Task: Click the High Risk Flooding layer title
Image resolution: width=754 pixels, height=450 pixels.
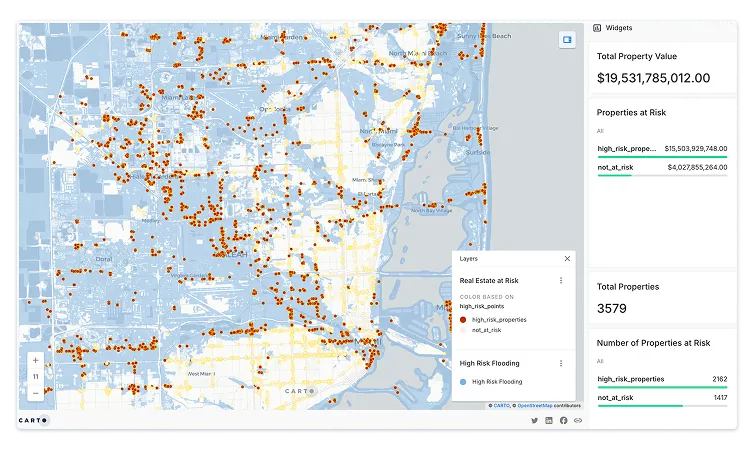Action: click(490, 363)
